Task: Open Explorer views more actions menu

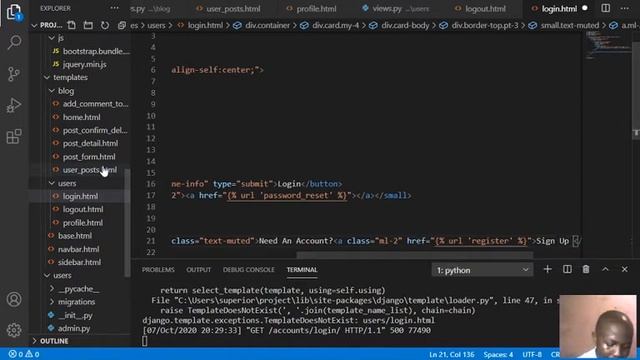Action: coord(115,8)
